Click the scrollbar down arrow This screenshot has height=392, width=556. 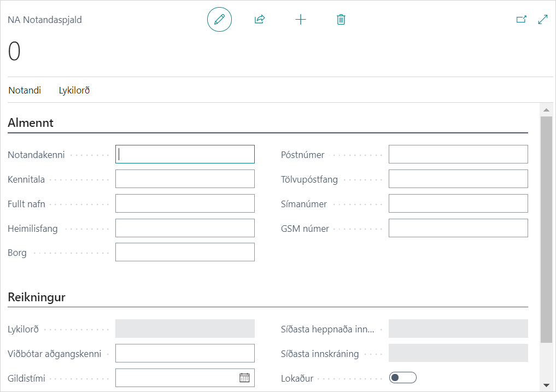click(x=546, y=385)
